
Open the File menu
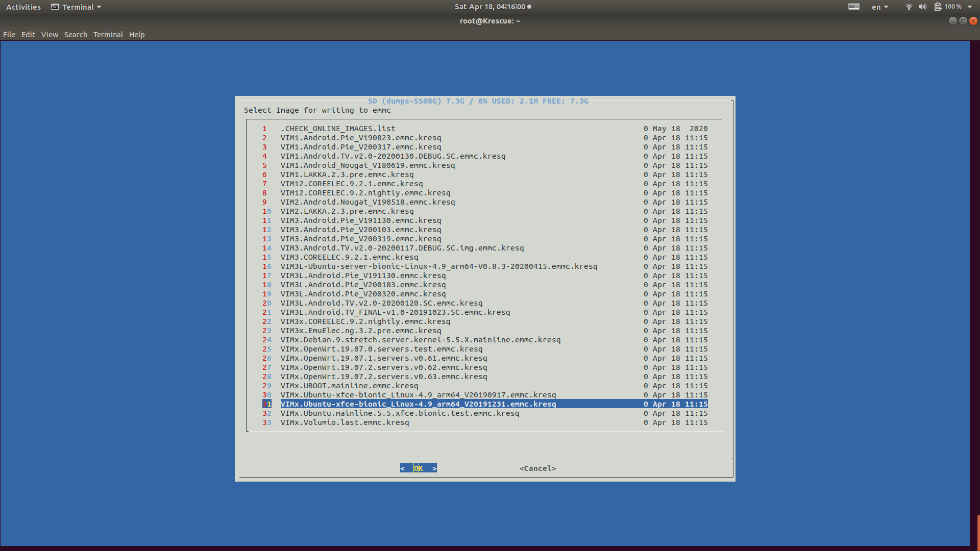9,35
